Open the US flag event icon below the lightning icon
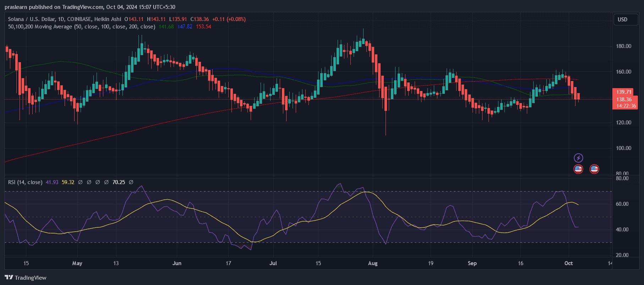644x285 pixels. tap(578, 169)
